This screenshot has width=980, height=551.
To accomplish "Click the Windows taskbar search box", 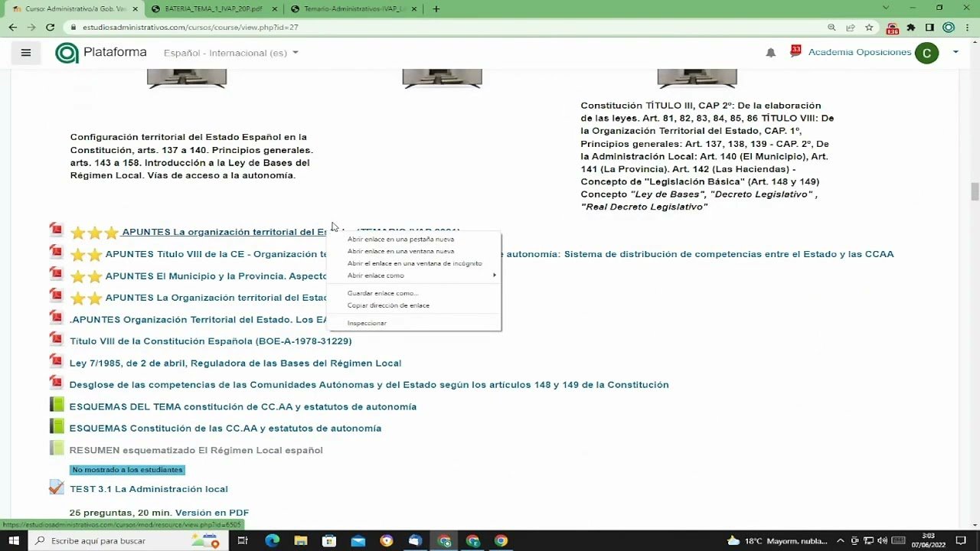I will point(115,540).
